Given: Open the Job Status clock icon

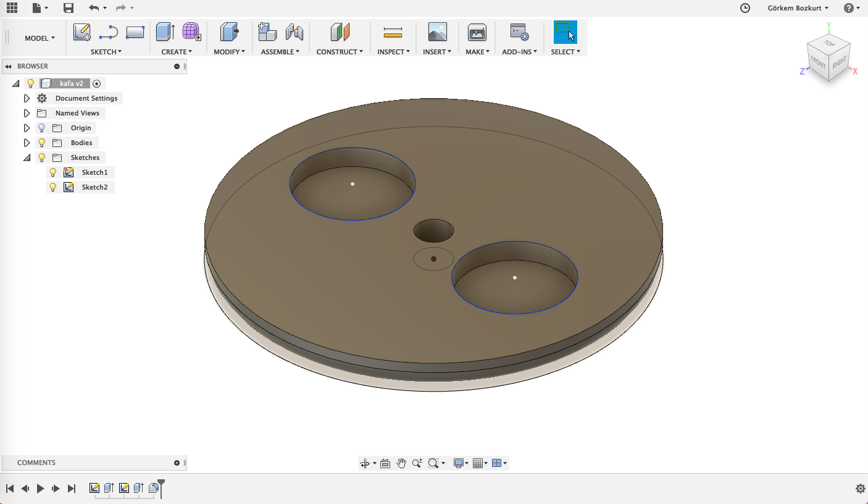Looking at the screenshot, I should (x=745, y=8).
